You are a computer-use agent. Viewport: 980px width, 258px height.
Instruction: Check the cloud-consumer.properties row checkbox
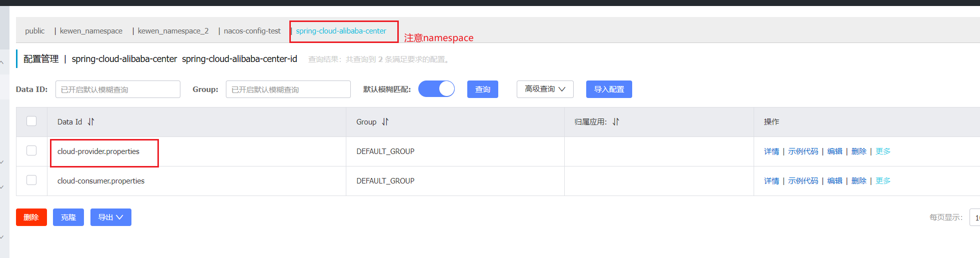31,180
